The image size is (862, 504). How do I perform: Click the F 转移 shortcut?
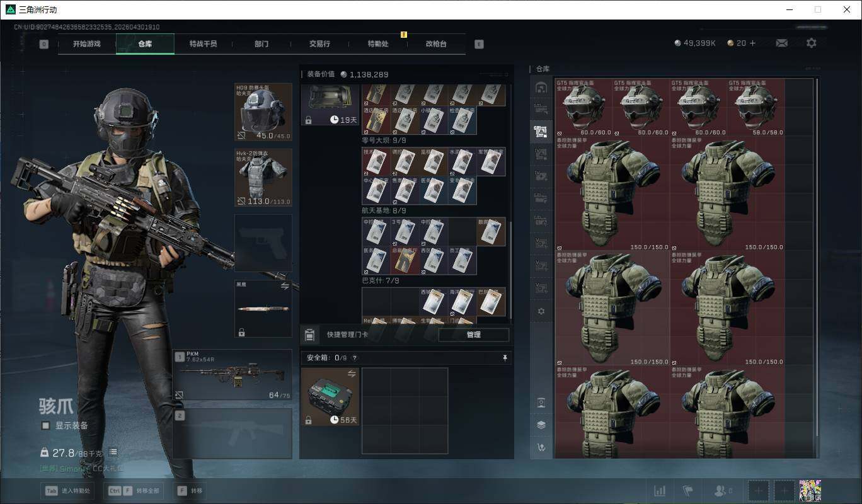pyautogui.click(x=190, y=491)
